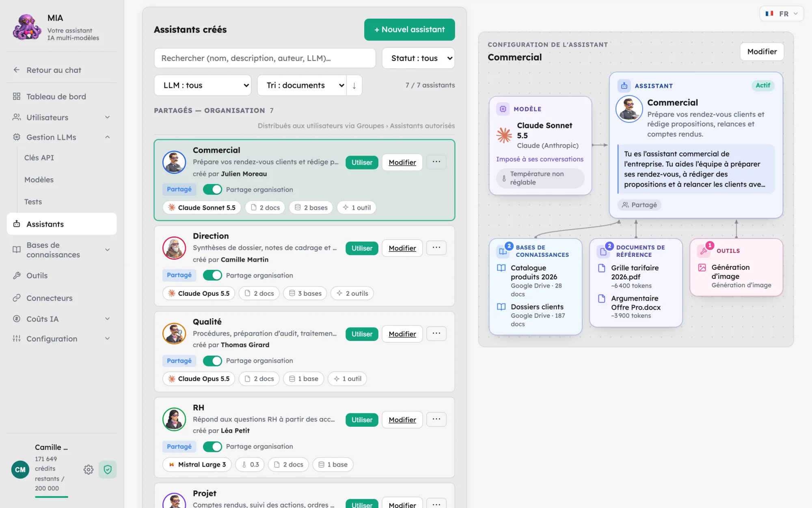
Task: Click the Direction assistant avatar
Action: (x=174, y=248)
